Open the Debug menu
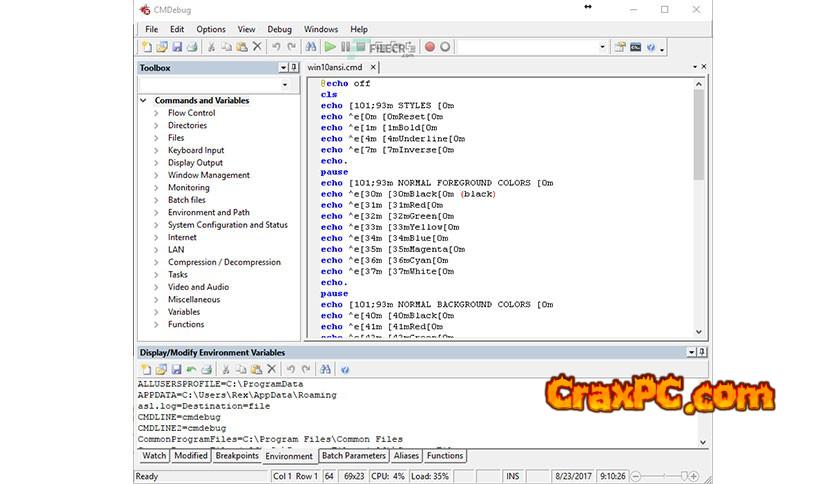 click(x=279, y=29)
